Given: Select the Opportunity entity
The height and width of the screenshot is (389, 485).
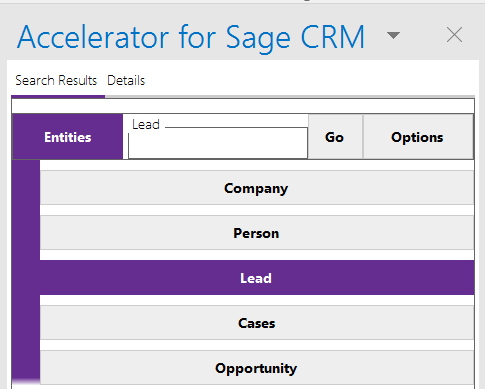Looking at the screenshot, I should (257, 368).
